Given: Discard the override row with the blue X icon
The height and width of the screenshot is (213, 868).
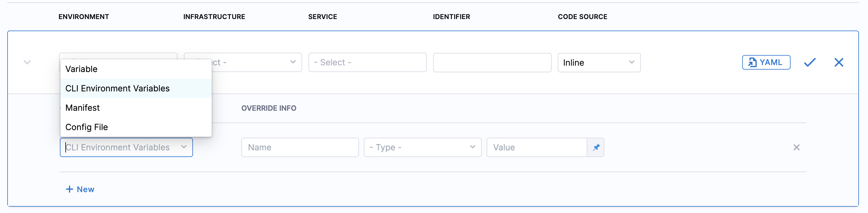Looking at the screenshot, I should click(x=838, y=62).
